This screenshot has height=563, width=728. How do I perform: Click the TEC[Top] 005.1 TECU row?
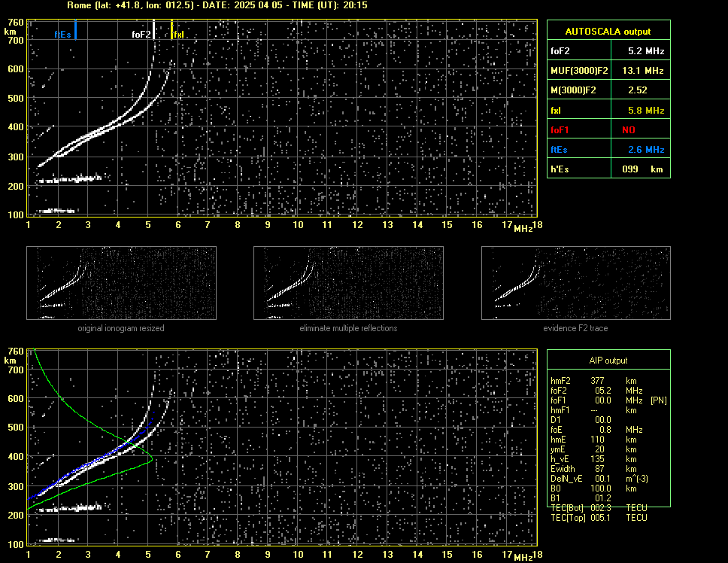(x=599, y=518)
